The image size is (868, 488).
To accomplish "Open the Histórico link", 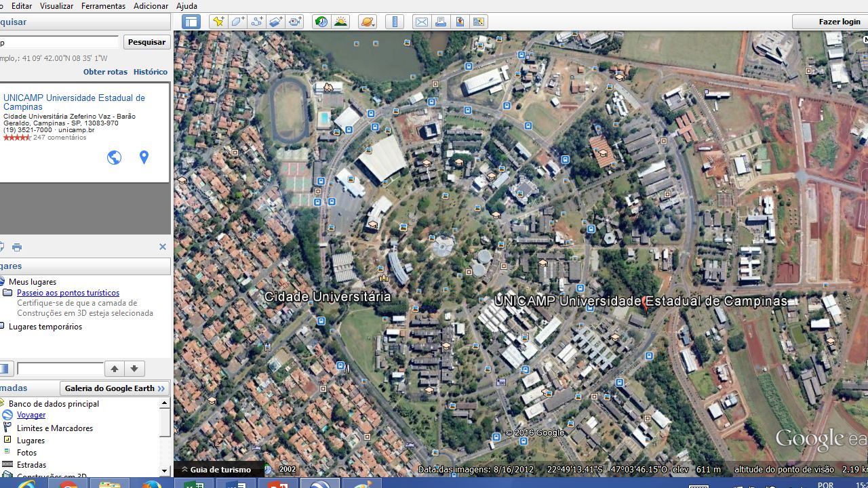I will point(151,72).
